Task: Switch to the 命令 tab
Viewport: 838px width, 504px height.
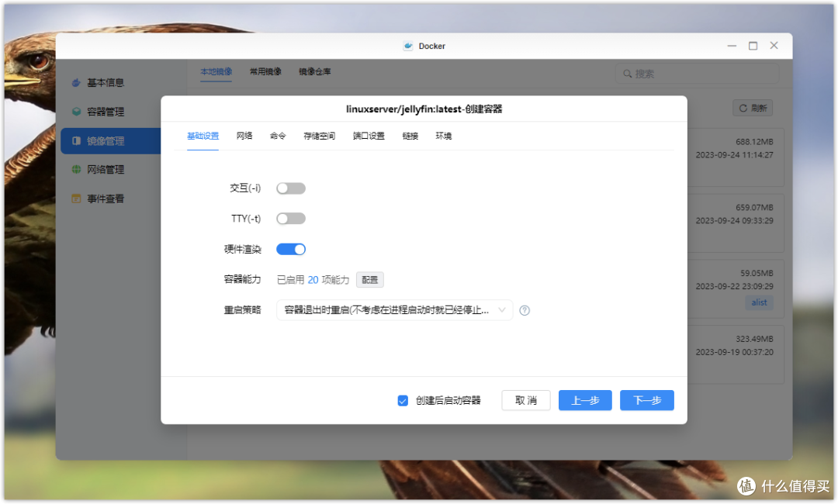Action: point(278,136)
